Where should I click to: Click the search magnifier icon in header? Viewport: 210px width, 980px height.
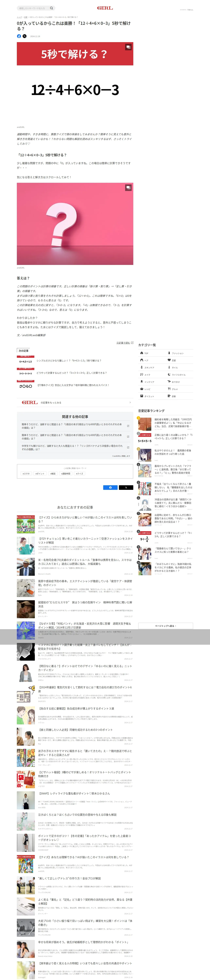pyautogui.click(x=52, y=8)
